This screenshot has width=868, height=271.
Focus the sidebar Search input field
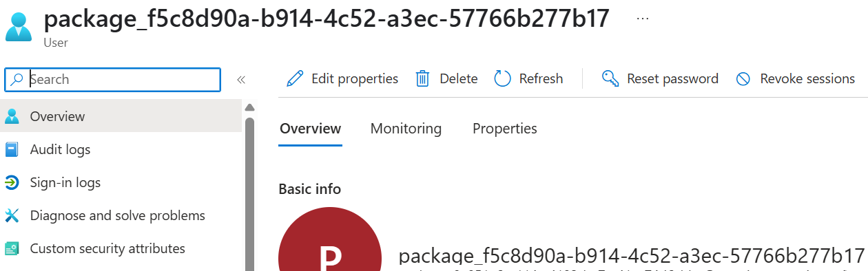click(x=112, y=79)
